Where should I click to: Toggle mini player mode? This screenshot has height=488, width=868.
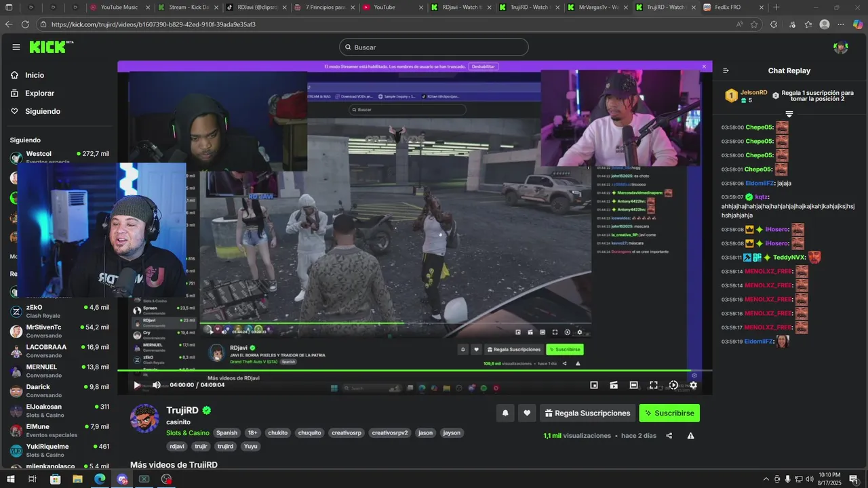(614, 385)
